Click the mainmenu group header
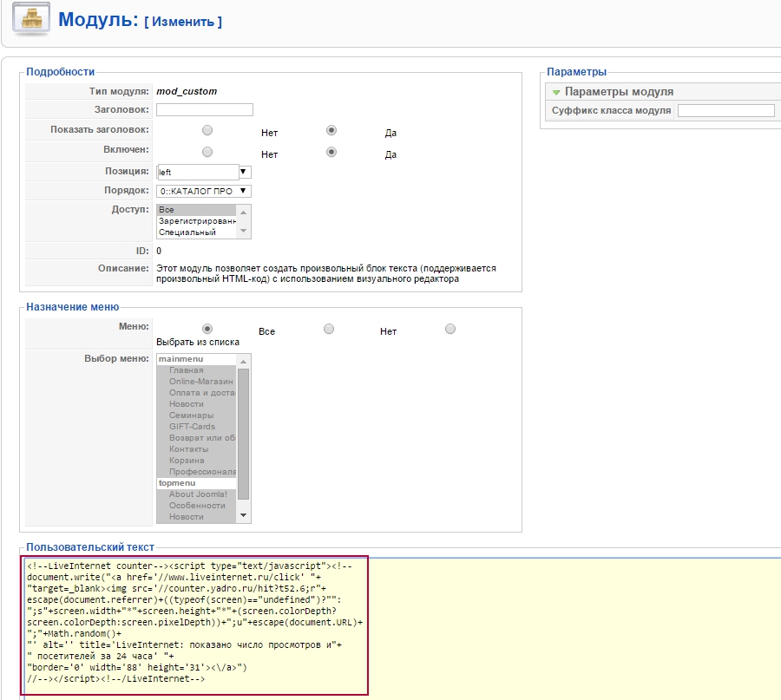781x700 pixels. pyautogui.click(x=196, y=359)
